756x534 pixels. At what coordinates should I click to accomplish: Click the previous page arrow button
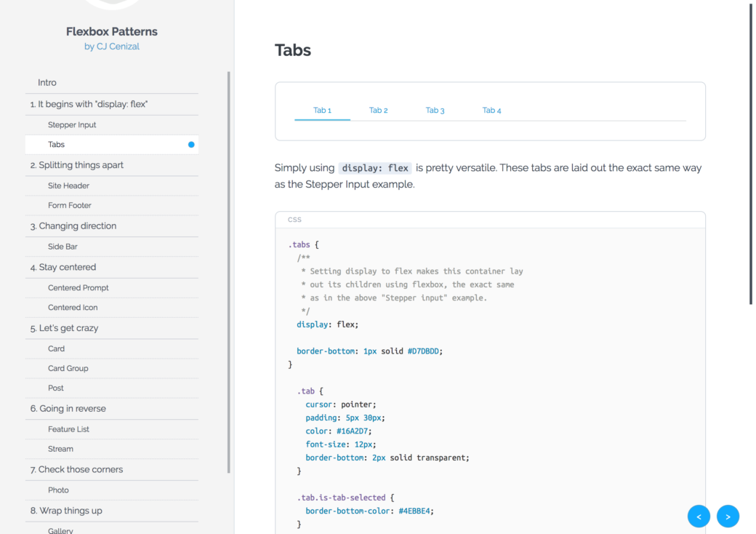click(x=699, y=516)
